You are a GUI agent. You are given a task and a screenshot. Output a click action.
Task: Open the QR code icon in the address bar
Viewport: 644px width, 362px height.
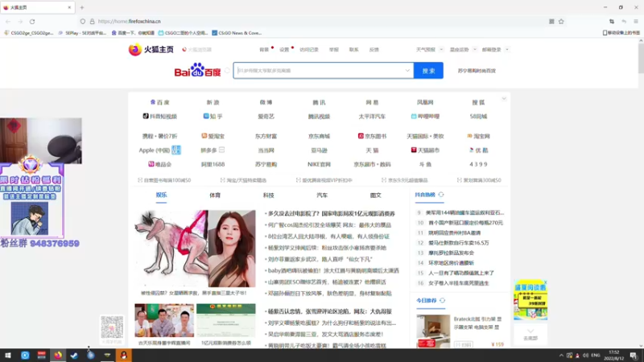point(551,22)
